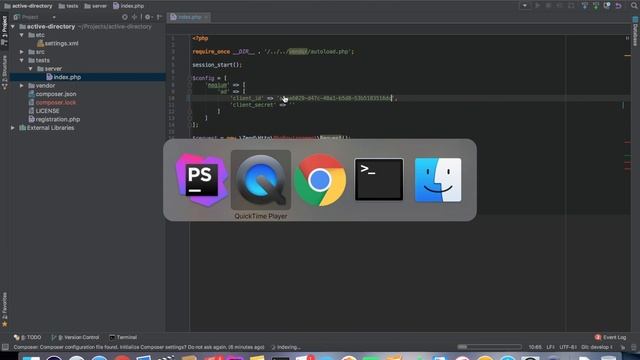The height and width of the screenshot is (360, 640).
Task: Select Finder in the app switcher
Action: [438, 180]
